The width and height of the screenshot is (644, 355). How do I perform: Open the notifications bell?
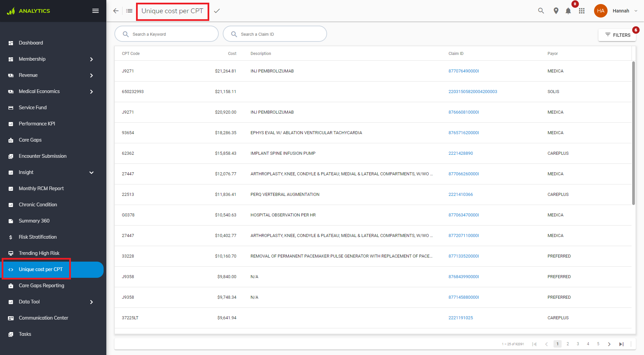[568, 11]
